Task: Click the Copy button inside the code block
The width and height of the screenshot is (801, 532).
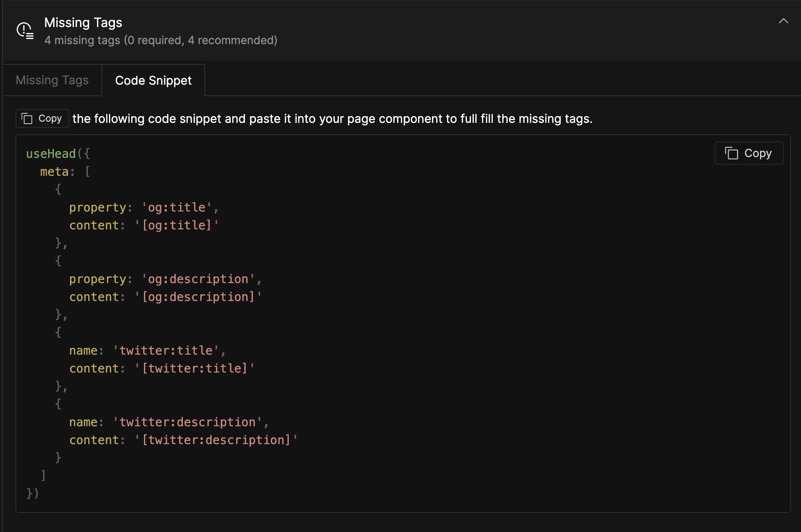Action: coord(749,153)
